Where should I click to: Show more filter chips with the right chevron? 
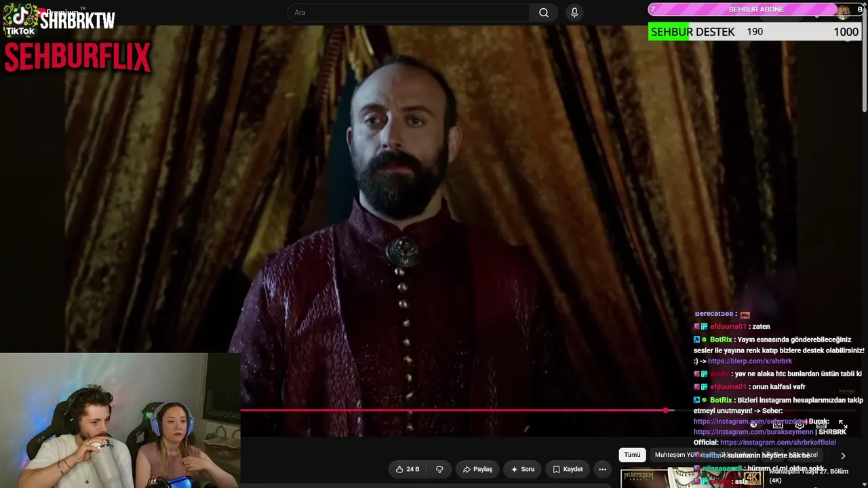[x=843, y=455]
